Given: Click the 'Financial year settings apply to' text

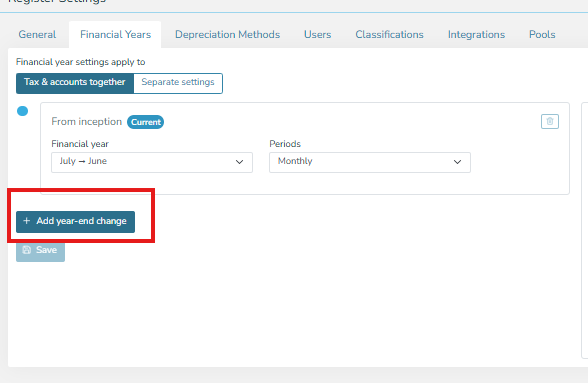Looking at the screenshot, I should click(81, 62).
